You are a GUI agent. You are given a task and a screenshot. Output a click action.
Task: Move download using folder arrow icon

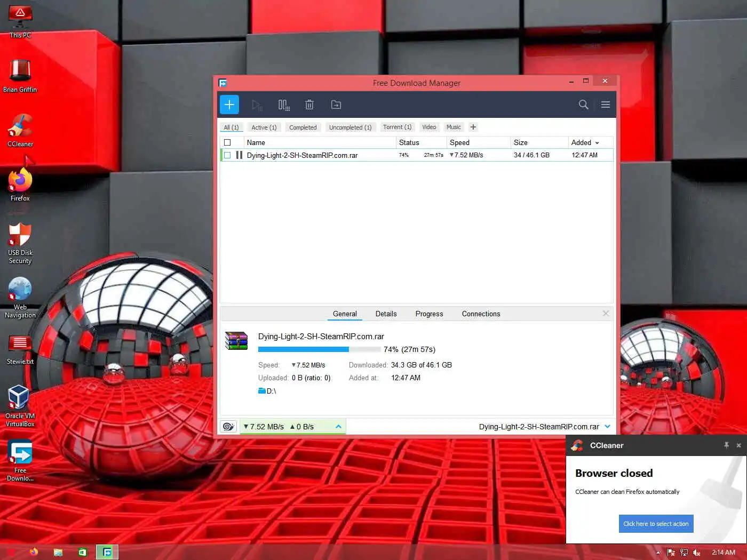click(x=336, y=105)
